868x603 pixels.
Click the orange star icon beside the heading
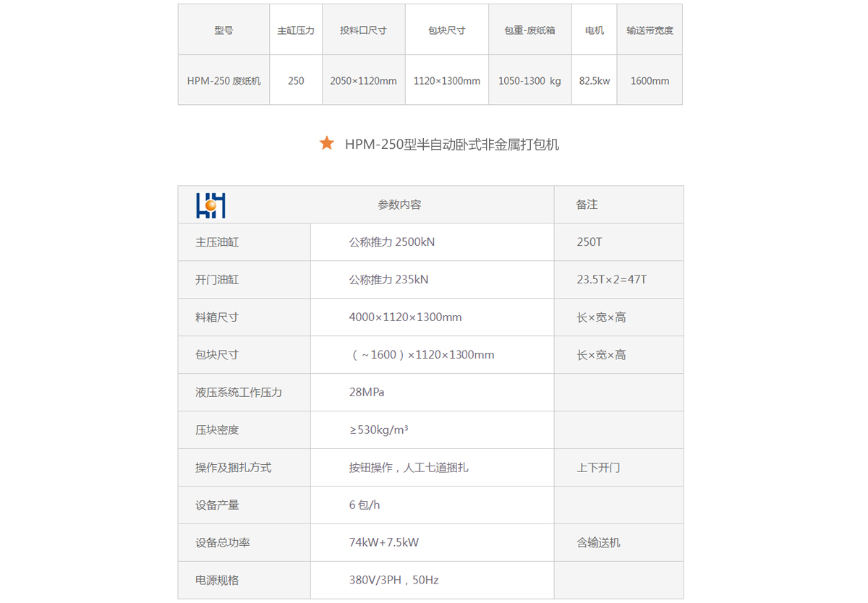(327, 143)
